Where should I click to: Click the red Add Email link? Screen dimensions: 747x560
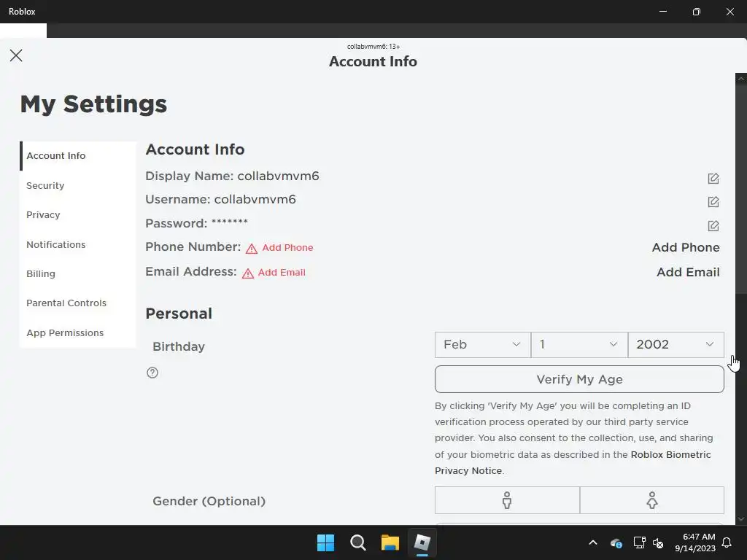point(282,273)
